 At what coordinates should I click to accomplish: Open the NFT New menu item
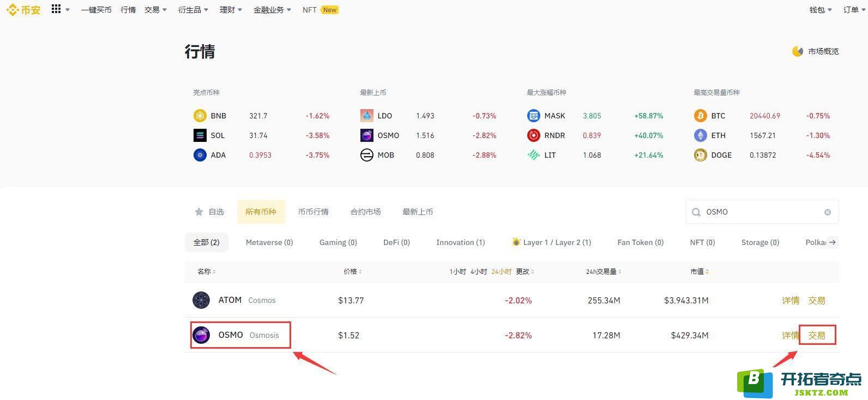tap(321, 10)
